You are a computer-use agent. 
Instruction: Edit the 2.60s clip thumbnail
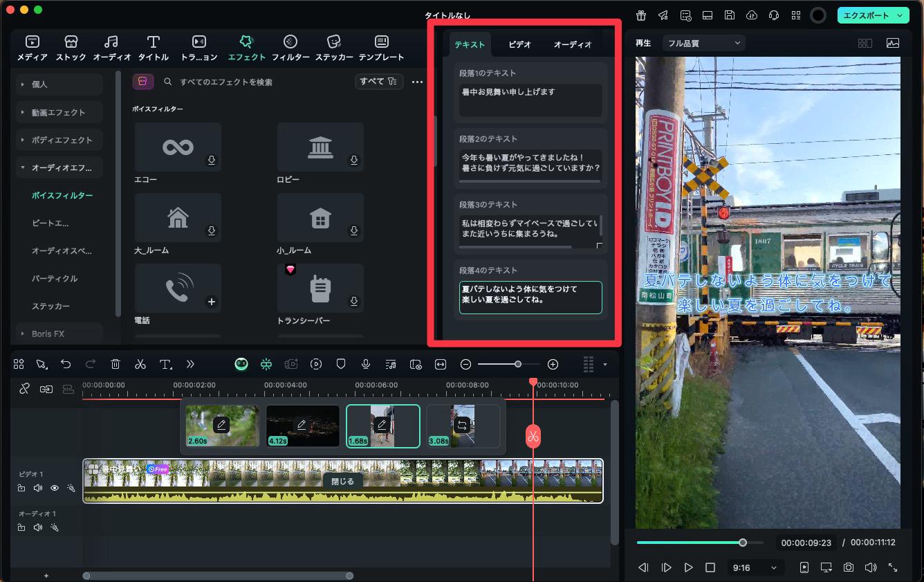point(222,426)
